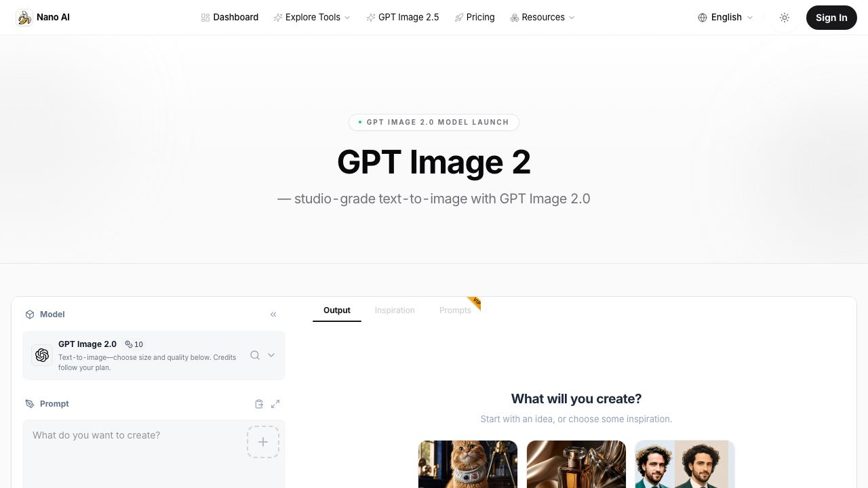This screenshot has width=868, height=488.
Task: Click the sparkle icon beside Explore Tools
Action: point(278,18)
